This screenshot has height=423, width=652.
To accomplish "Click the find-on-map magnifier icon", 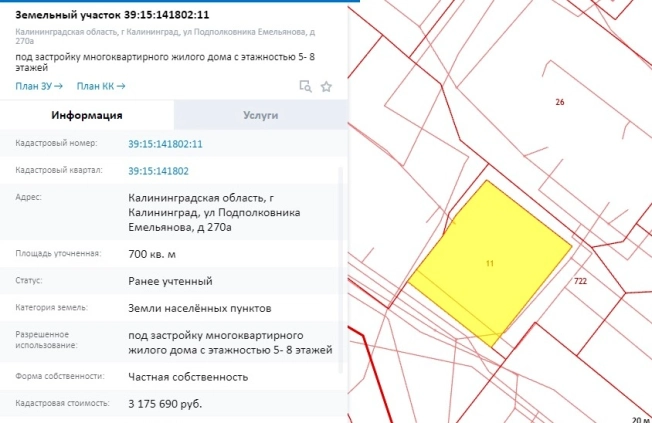I will click(306, 86).
